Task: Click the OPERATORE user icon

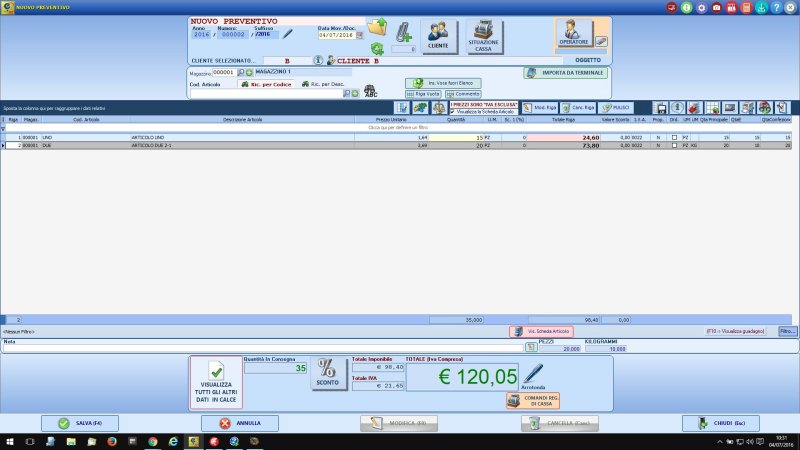Action: tap(573, 33)
